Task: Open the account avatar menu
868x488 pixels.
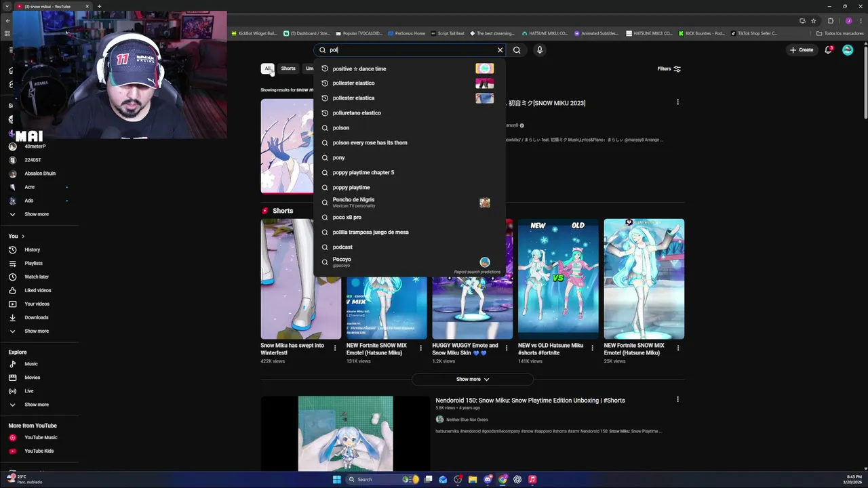Action: (848, 49)
